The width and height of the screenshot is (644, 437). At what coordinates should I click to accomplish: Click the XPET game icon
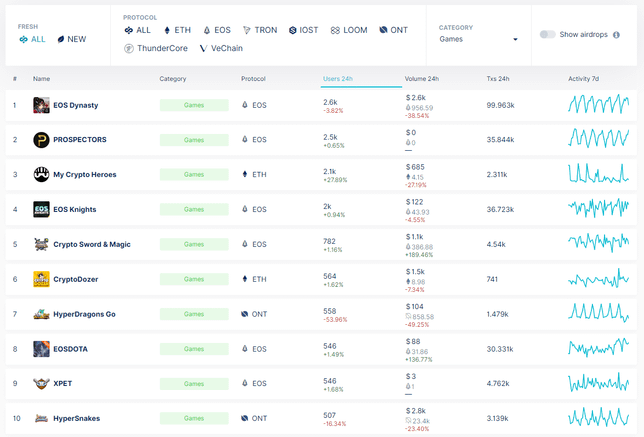click(x=41, y=383)
